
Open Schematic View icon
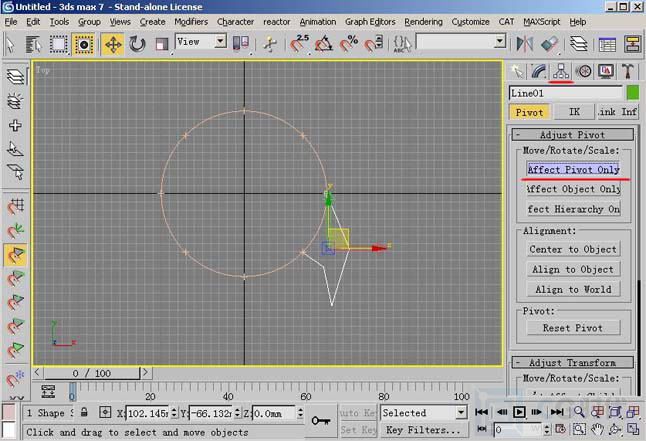632,44
